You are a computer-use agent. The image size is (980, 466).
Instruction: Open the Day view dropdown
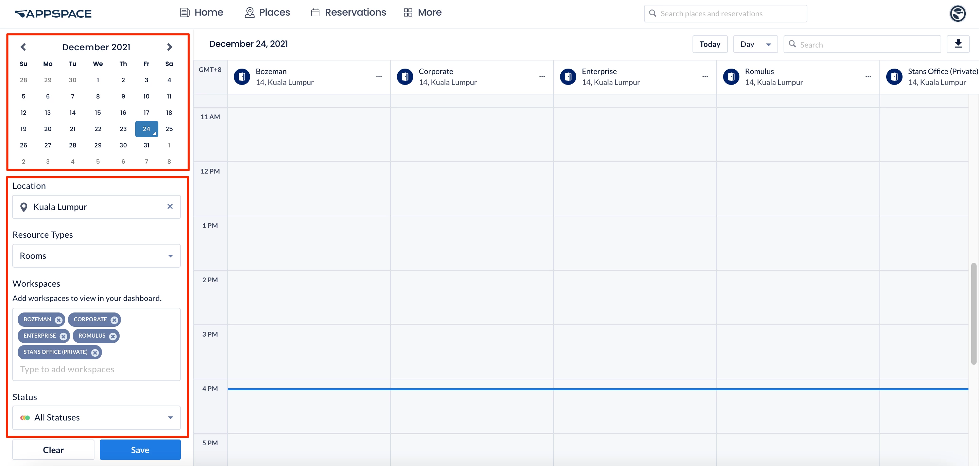point(755,44)
